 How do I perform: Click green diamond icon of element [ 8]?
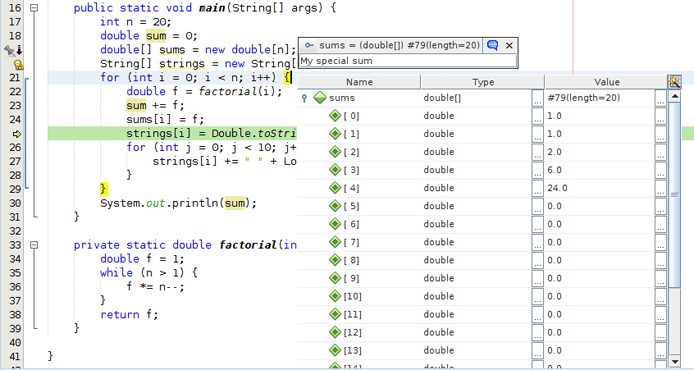[x=335, y=260]
